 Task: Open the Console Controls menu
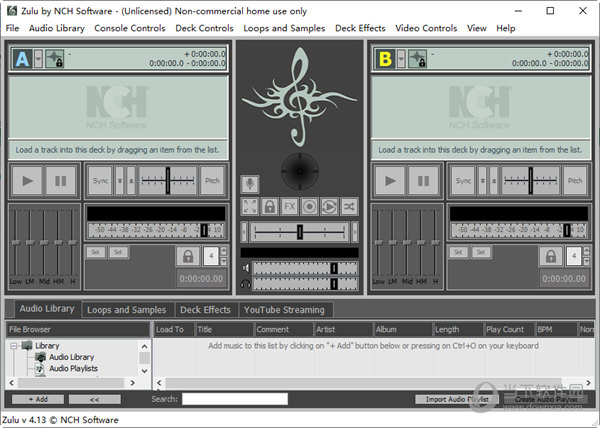130,28
